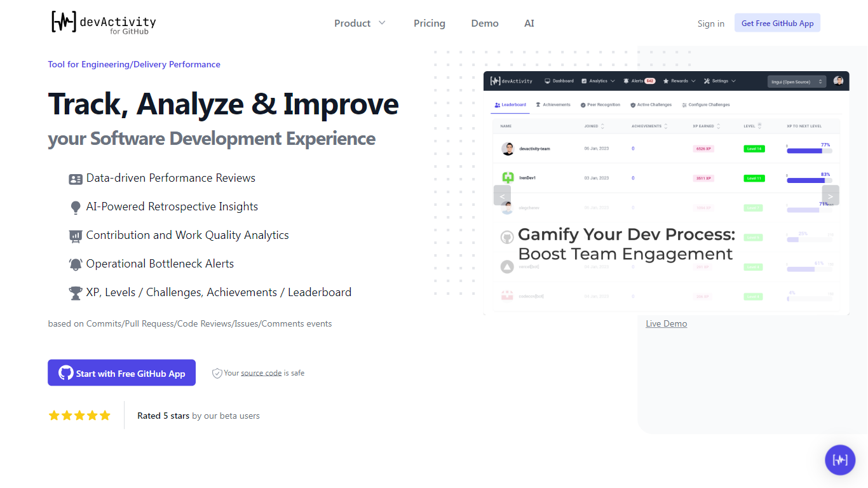This screenshot has width=868, height=488.
Task: Select the Leaderboard tab
Action: click(510, 105)
